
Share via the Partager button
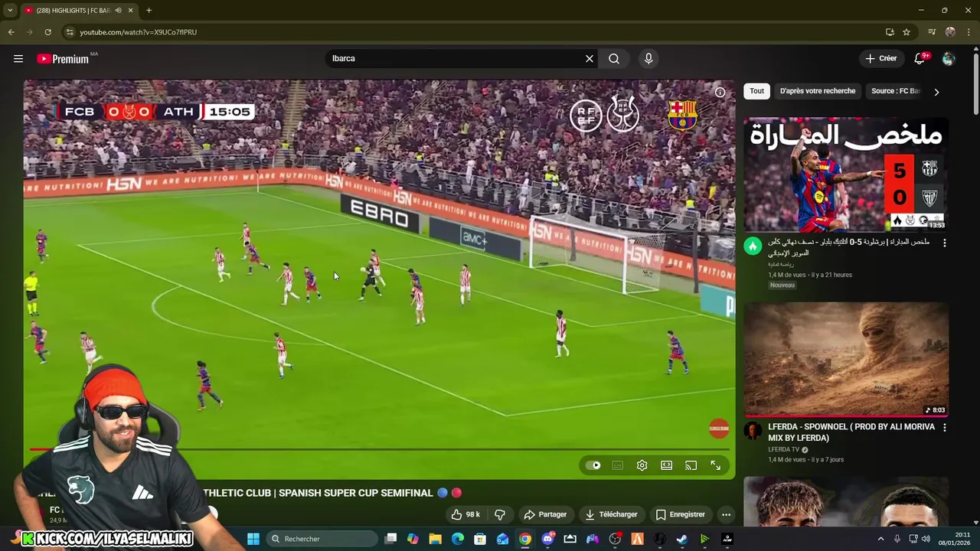(x=545, y=514)
